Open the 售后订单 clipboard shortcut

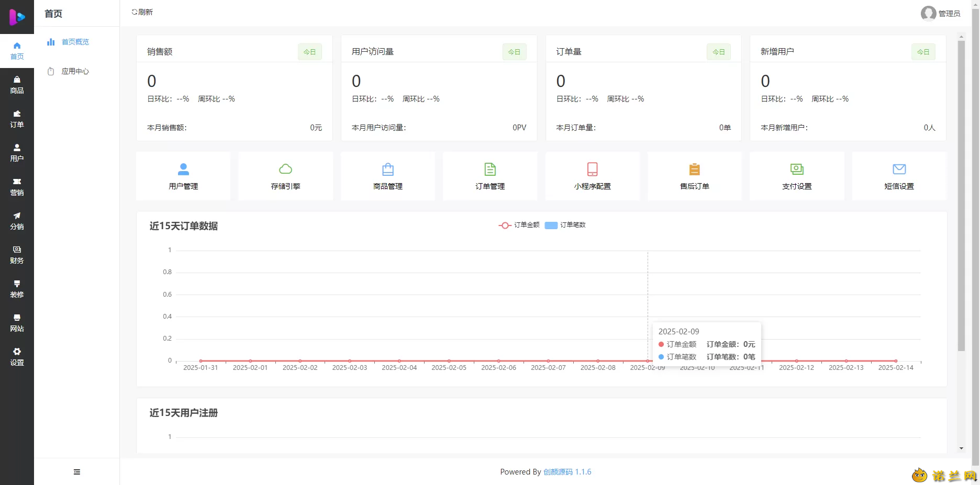pos(695,176)
